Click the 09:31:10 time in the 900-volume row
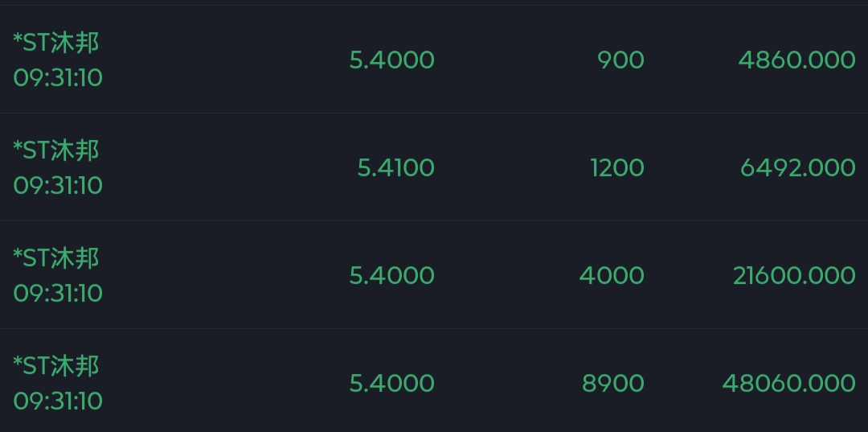This screenshot has width=868, height=432. [58, 78]
